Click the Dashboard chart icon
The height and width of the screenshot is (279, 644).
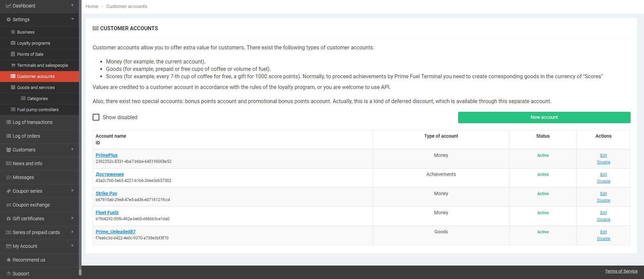click(9, 6)
